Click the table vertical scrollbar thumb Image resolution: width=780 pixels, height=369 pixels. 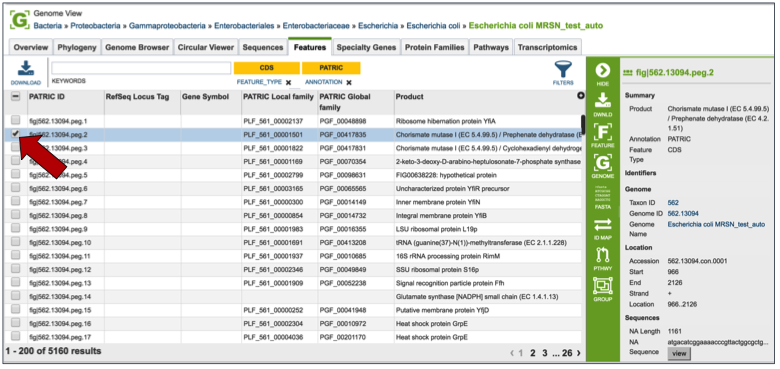tap(583, 125)
